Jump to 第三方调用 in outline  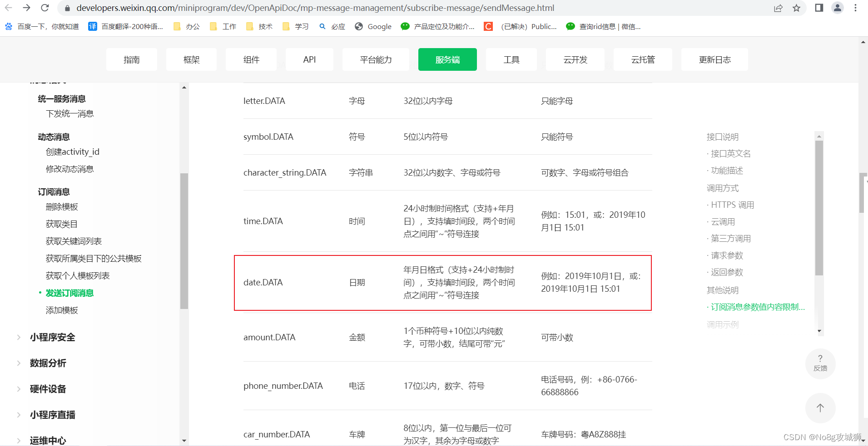[730, 239]
